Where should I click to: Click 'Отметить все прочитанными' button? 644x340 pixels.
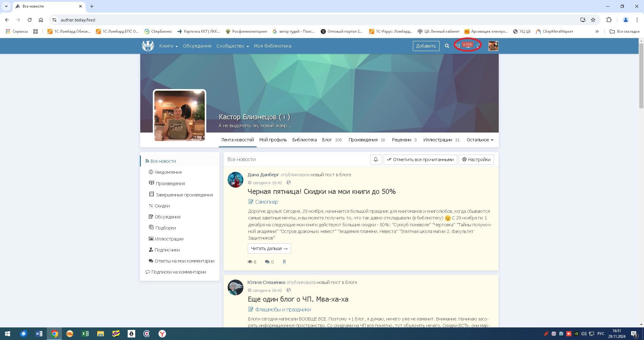[420, 160]
